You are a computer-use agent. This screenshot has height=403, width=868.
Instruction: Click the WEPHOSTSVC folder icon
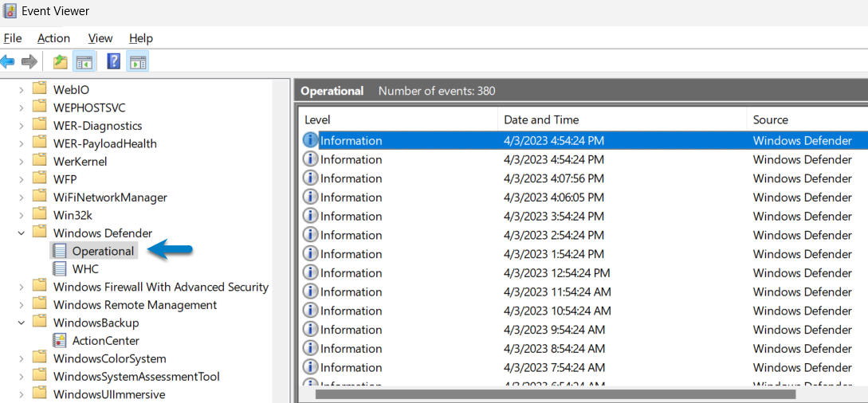pos(39,108)
